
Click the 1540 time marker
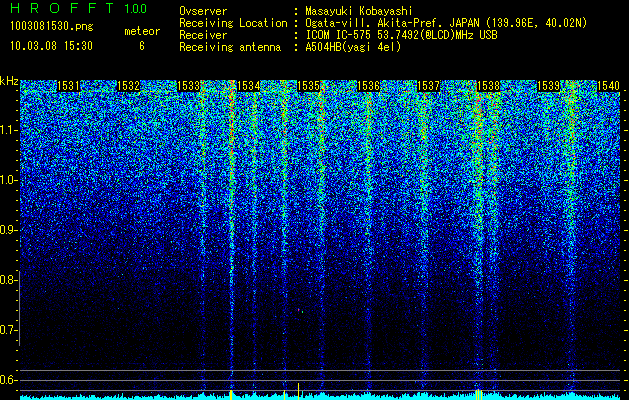coord(609,86)
